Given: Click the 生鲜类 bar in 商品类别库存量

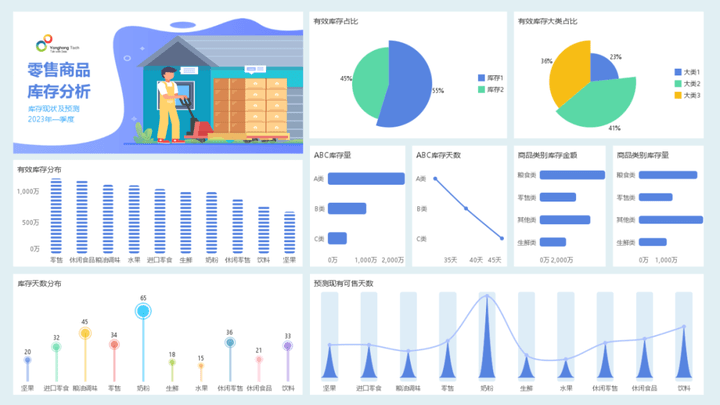Looking at the screenshot, I should pos(652,242).
